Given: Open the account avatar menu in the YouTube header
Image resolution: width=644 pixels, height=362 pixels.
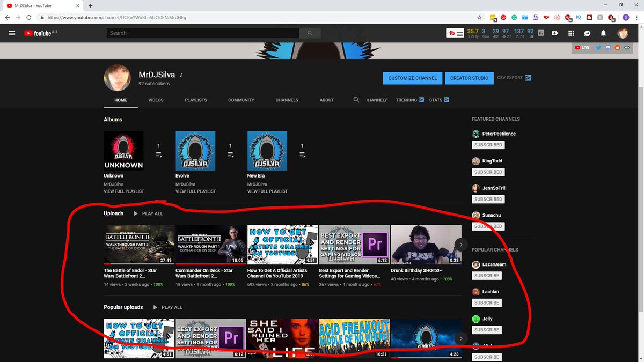Looking at the screenshot, I should [x=623, y=33].
